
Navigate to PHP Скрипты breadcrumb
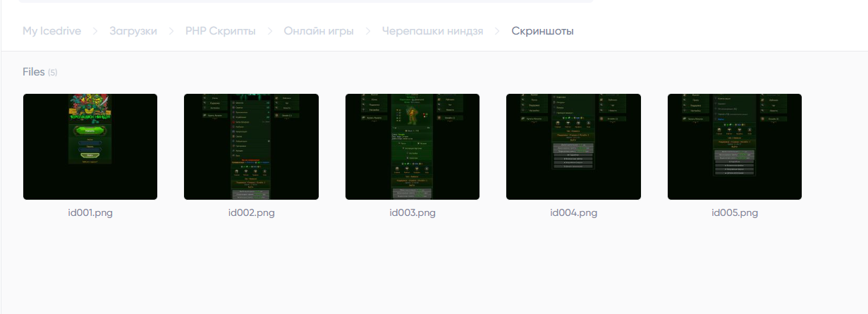point(221,31)
